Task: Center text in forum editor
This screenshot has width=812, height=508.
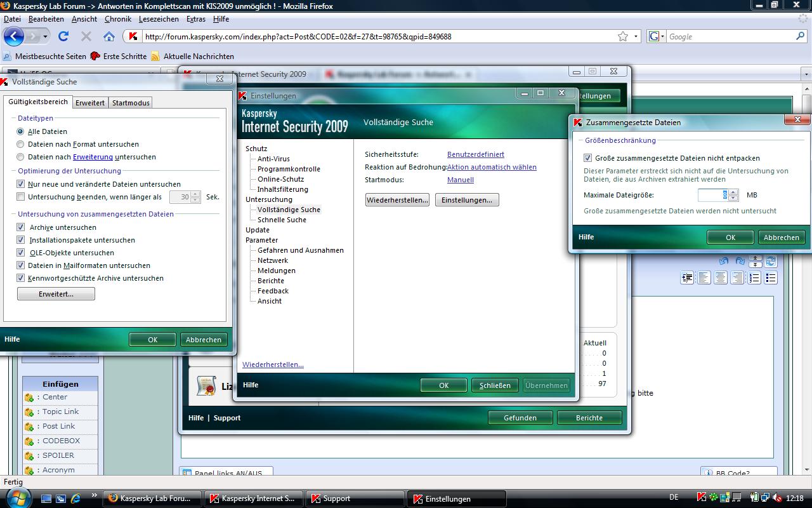Action: (x=721, y=277)
